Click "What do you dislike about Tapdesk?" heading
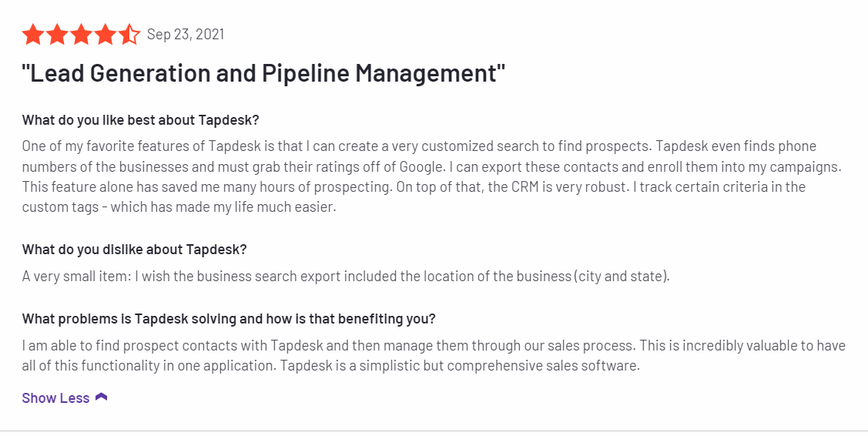The width and height of the screenshot is (868, 436). click(134, 250)
